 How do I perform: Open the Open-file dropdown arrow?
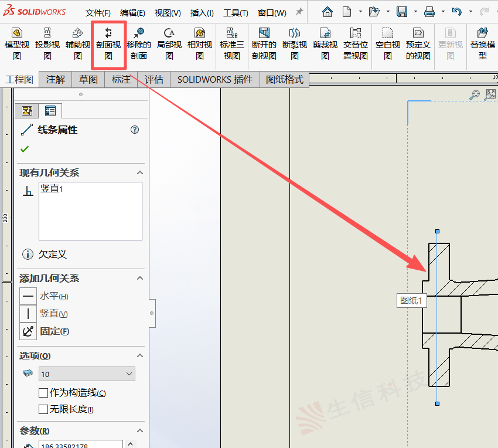tap(388, 12)
